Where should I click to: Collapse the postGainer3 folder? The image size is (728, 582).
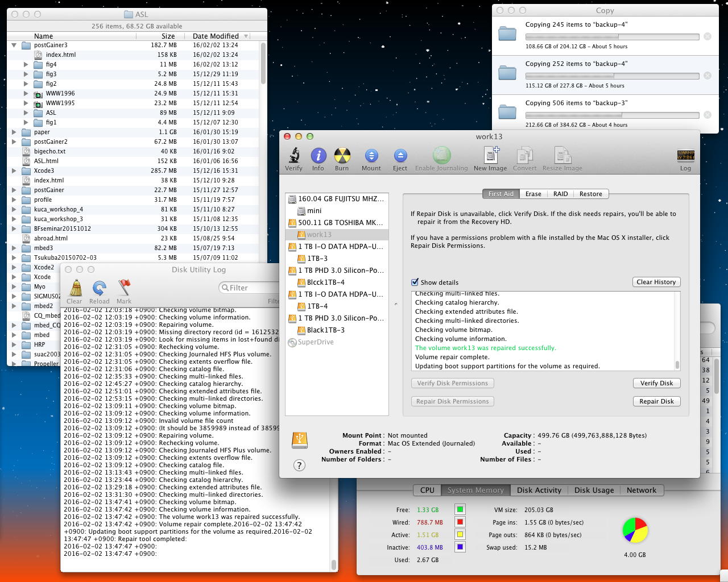[x=14, y=45]
